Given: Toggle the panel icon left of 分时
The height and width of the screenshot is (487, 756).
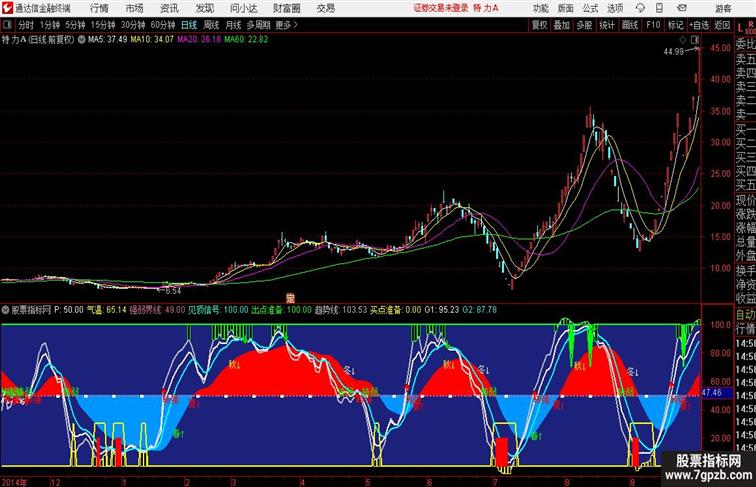Looking at the screenshot, I should [x=7, y=25].
